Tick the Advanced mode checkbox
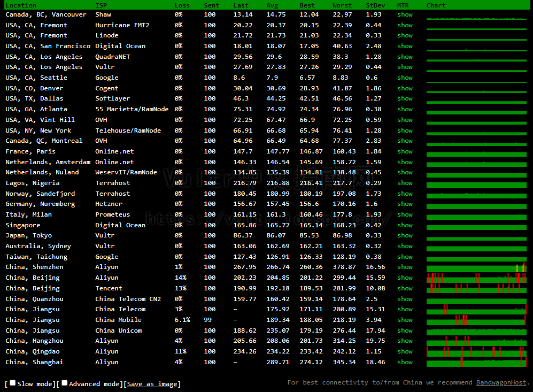Image resolution: width=533 pixels, height=392 pixels. pos(65,383)
